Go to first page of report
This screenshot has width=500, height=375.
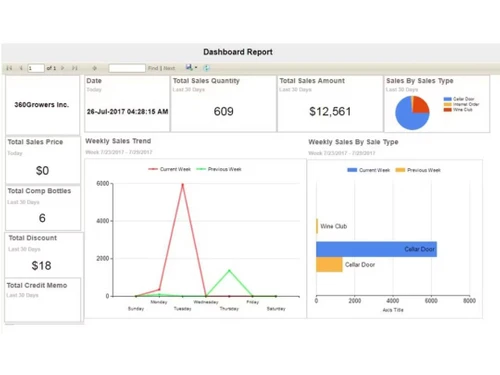(x=9, y=68)
